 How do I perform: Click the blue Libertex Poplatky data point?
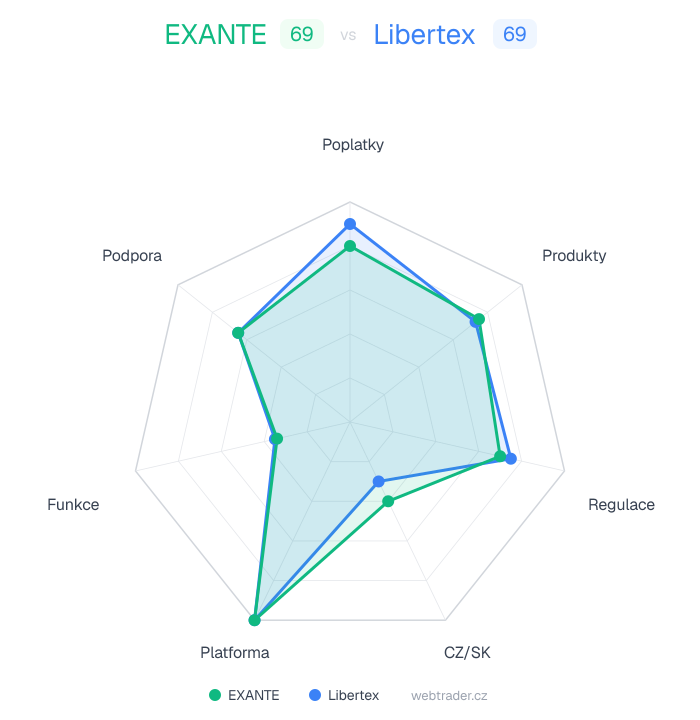(350, 224)
